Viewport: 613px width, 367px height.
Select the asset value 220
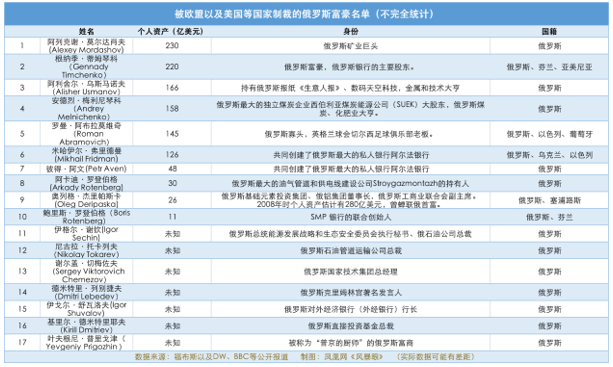coord(172,67)
